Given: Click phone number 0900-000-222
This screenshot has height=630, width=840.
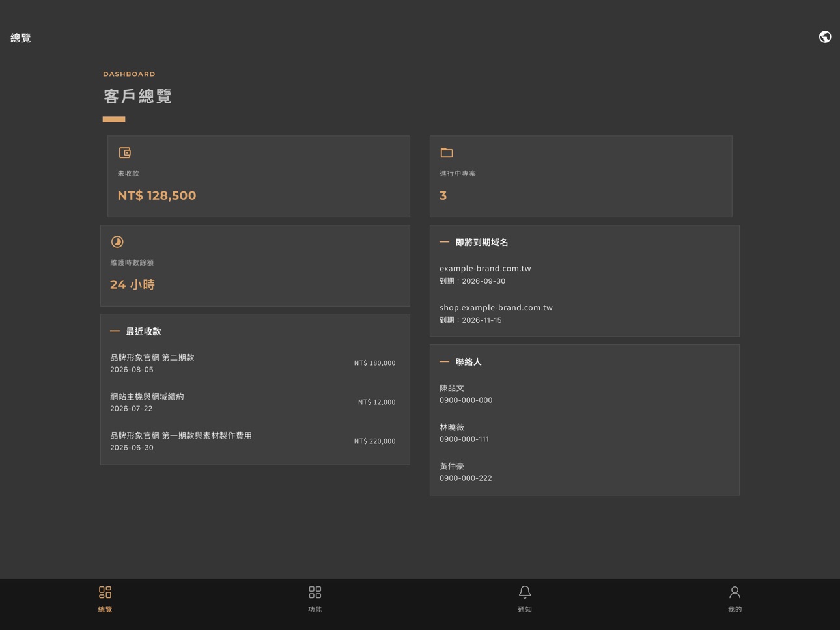Looking at the screenshot, I should 466,478.
